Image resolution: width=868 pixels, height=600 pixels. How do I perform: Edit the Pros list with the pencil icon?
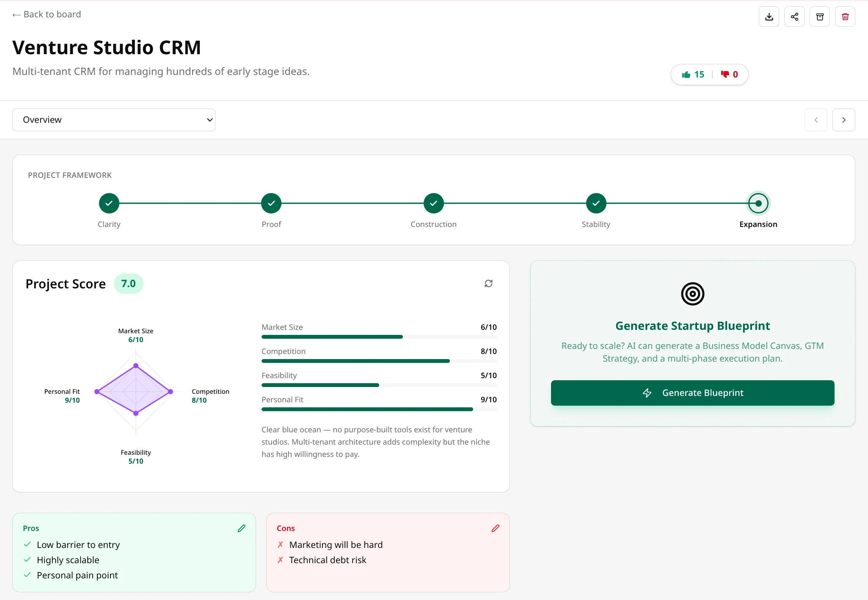pos(241,528)
